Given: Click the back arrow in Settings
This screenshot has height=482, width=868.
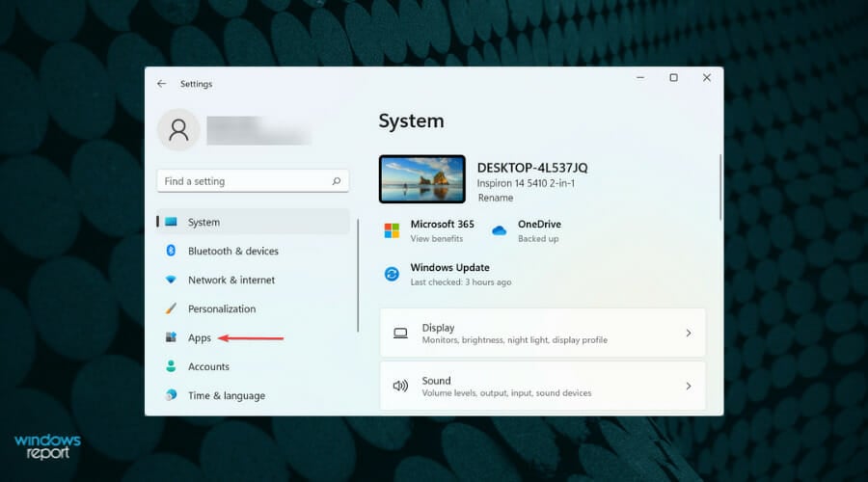Looking at the screenshot, I should tap(161, 84).
